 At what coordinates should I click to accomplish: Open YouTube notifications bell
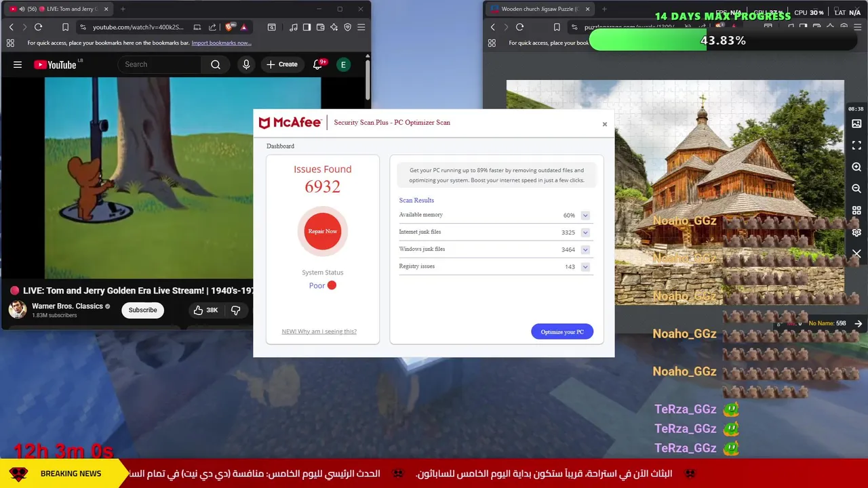317,64
